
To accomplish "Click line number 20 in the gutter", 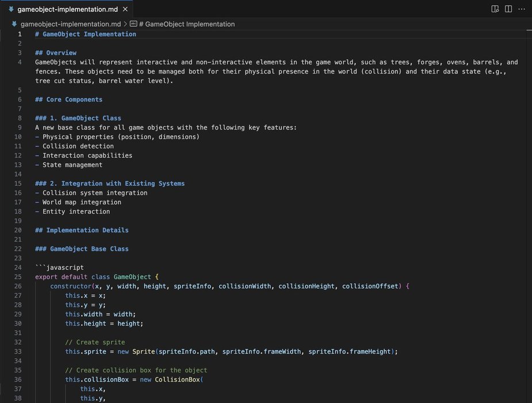I will (18, 230).
